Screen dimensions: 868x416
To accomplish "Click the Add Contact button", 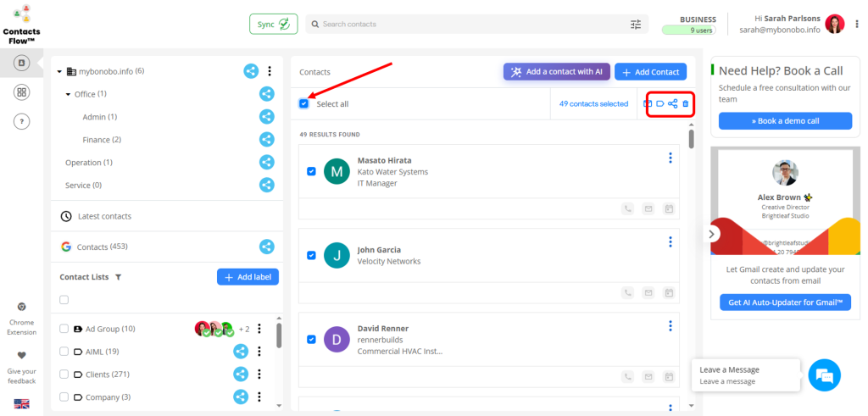I will pyautogui.click(x=650, y=72).
